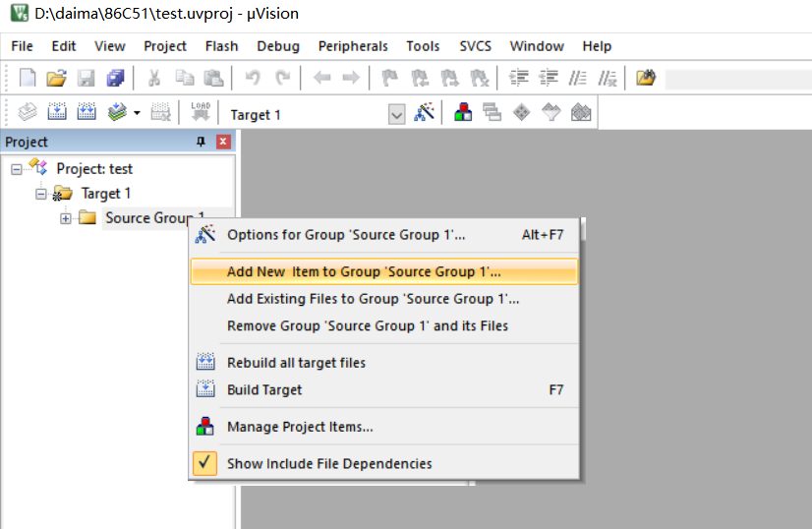
Task: Open the Debug menu
Action: coord(278,46)
